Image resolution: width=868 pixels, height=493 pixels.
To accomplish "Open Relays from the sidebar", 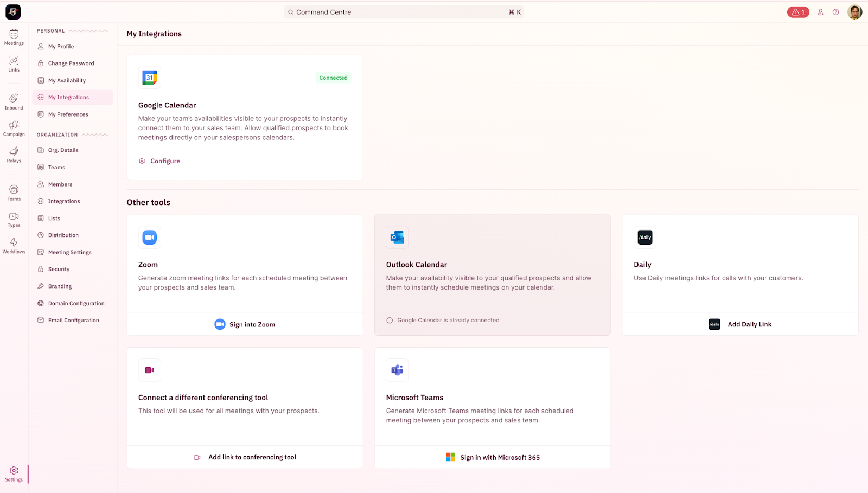I will coord(14,154).
